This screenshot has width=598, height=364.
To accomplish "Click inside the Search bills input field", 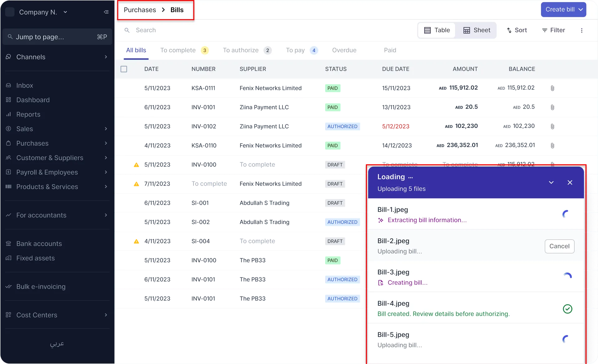I will (187, 30).
